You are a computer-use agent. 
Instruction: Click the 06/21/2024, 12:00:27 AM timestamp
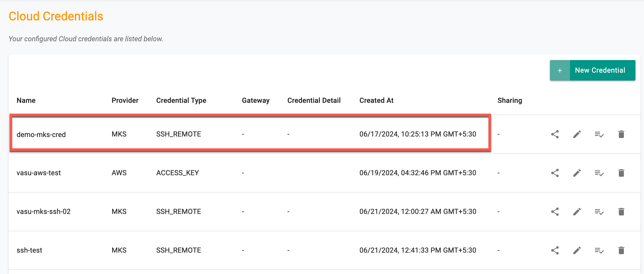[x=418, y=212]
